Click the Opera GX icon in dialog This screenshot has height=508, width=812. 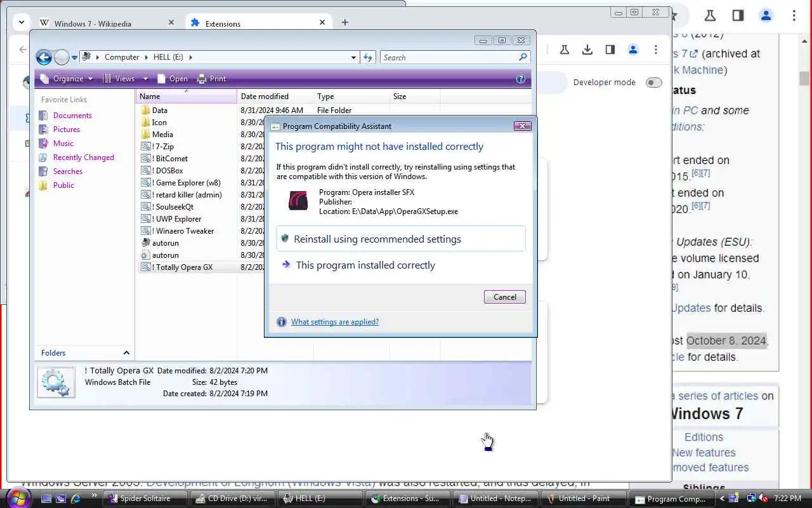click(298, 201)
